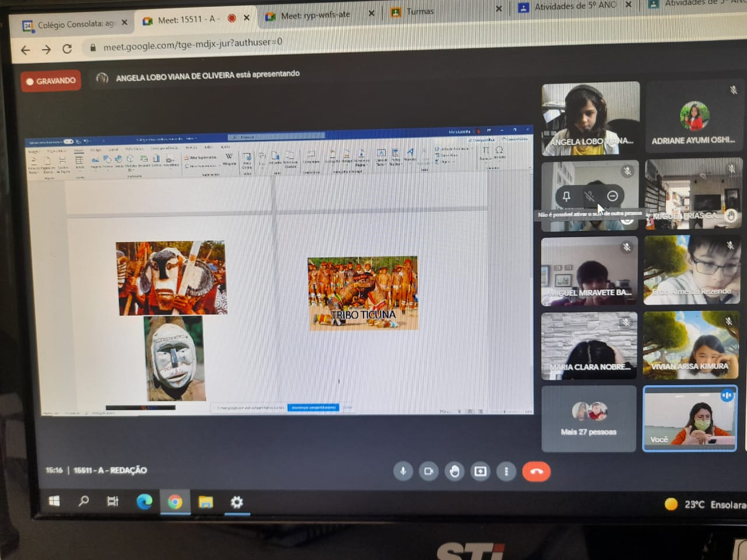Toggle the microphone in Meet controls
The image size is (747, 560).
tap(403, 471)
